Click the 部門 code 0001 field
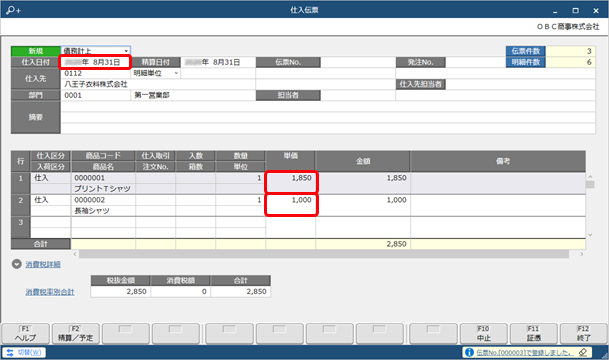 click(96, 95)
